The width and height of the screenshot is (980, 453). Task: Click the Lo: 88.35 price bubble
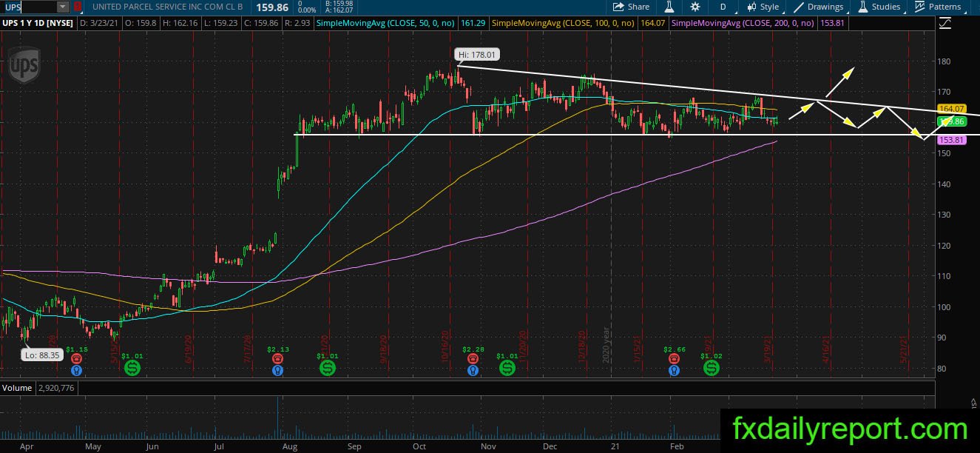(42, 355)
